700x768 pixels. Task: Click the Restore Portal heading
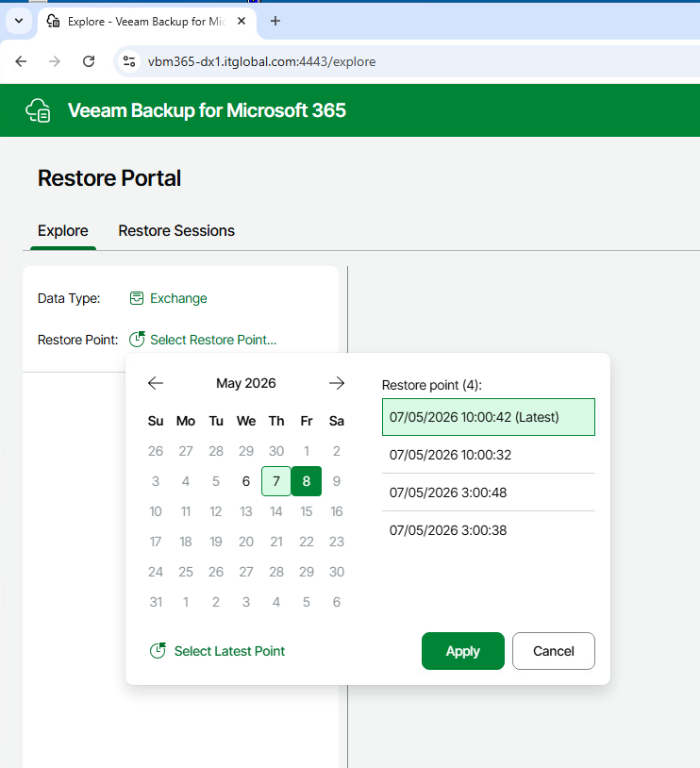[x=109, y=178]
